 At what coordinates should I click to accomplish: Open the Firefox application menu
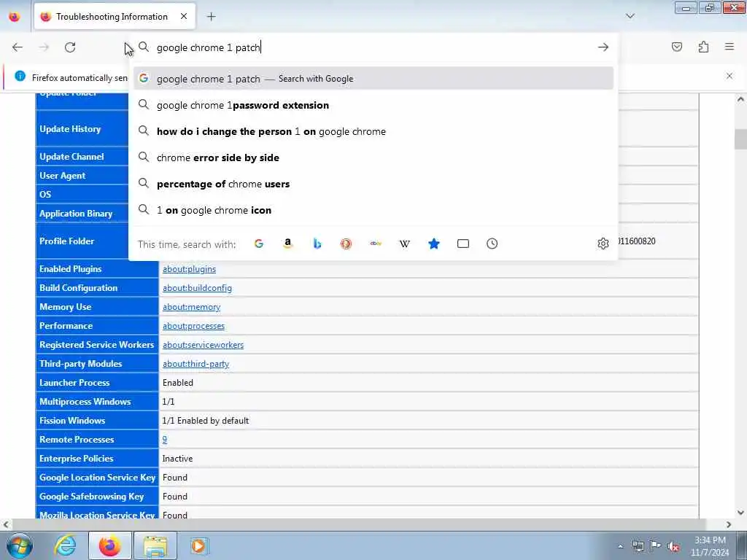coord(729,47)
